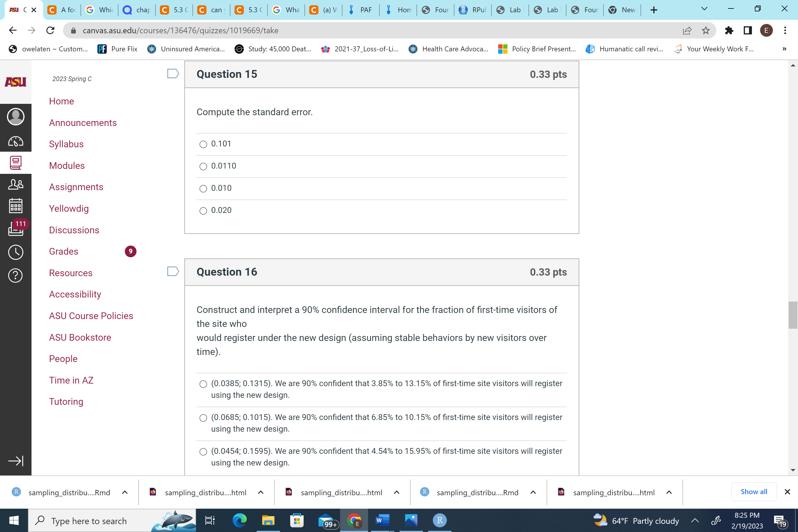This screenshot has height=532, width=798.
Task: Click the Show all downloads button
Action: coord(754,492)
